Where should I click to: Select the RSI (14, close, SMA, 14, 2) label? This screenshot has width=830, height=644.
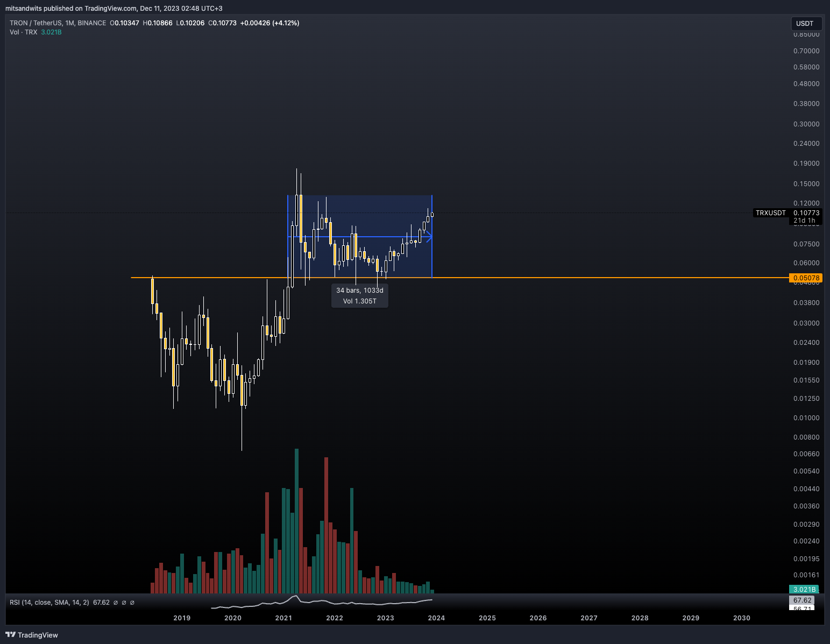click(49, 603)
